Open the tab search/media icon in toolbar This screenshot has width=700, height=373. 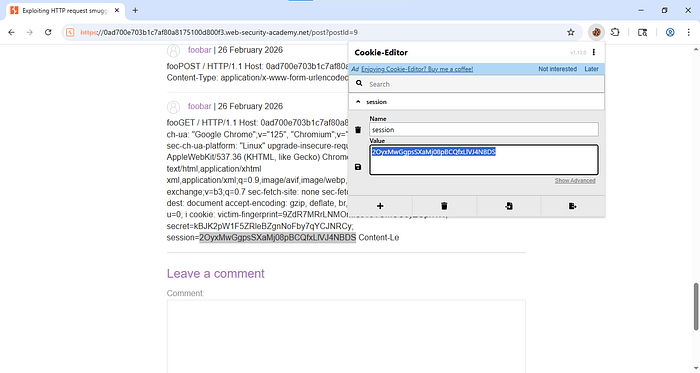(642, 32)
